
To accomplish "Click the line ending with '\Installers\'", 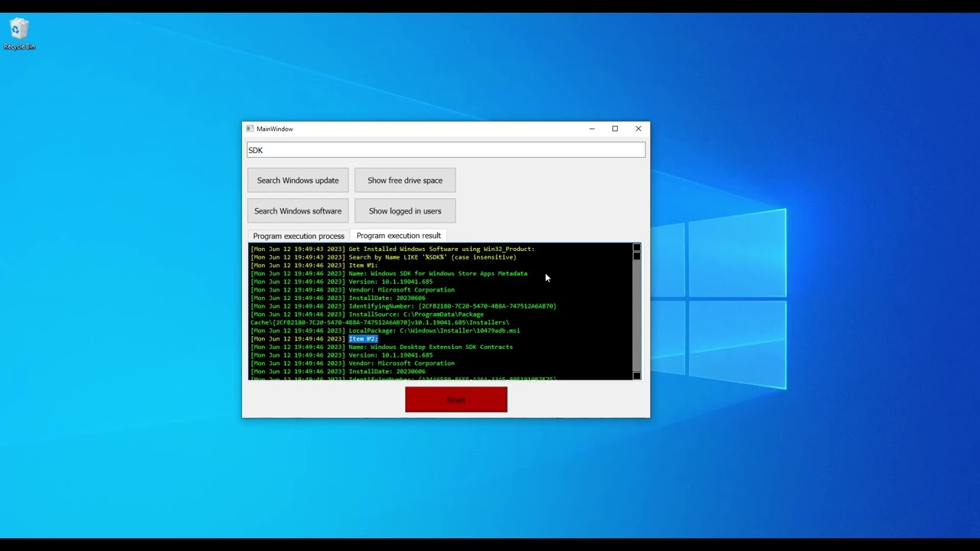I will click(x=380, y=322).
